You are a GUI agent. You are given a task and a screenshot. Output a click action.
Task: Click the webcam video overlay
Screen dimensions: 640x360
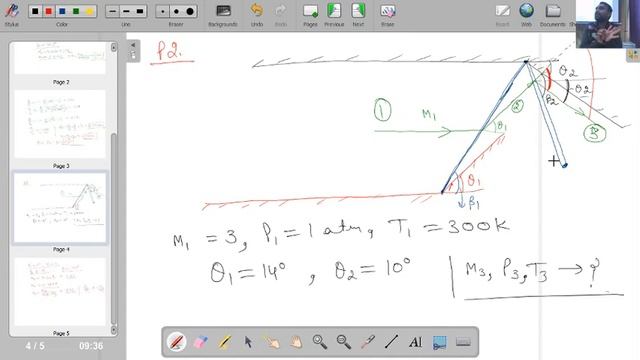[x=607, y=24]
